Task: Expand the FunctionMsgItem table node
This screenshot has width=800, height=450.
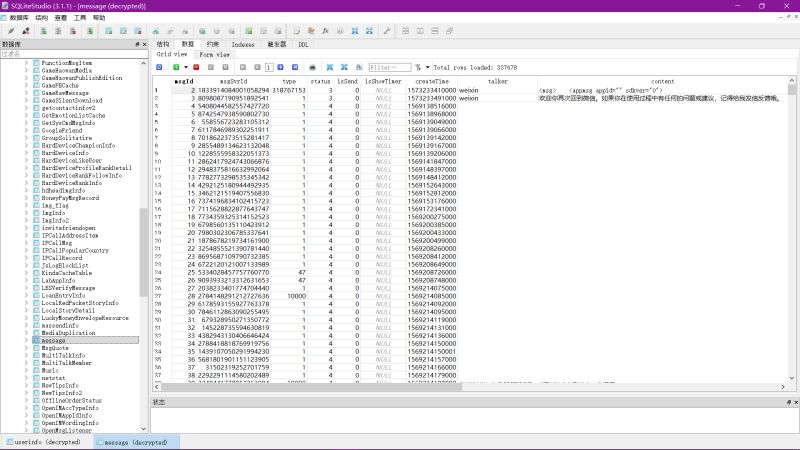Action: pyautogui.click(x=27, y=63)
